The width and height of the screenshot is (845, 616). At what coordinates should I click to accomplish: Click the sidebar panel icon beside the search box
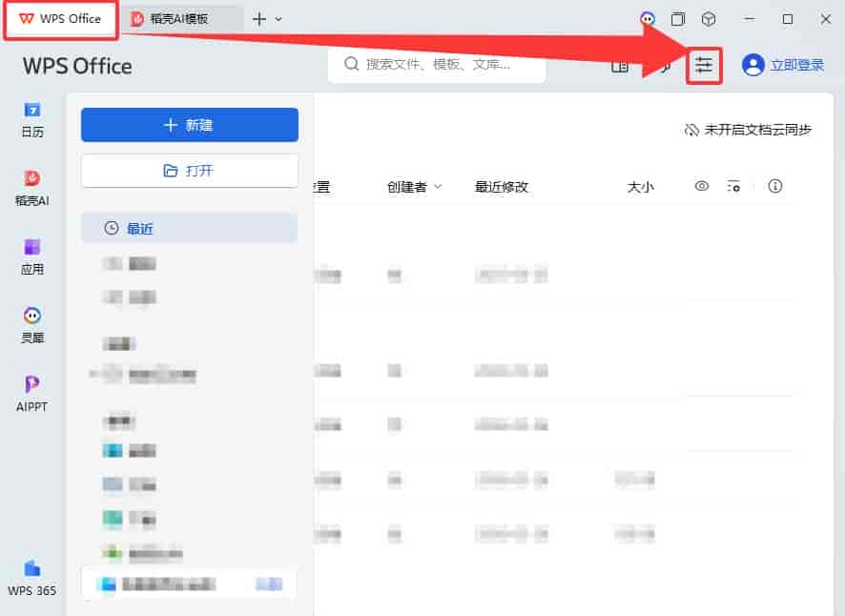pyautogui.click(x=620, y=67)
